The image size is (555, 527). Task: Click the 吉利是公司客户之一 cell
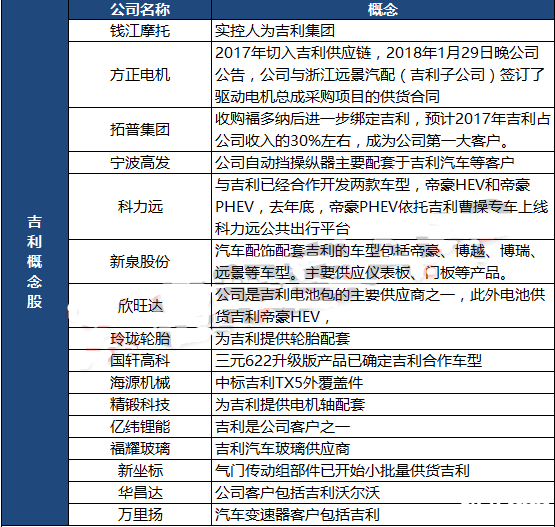pos(383,426)
